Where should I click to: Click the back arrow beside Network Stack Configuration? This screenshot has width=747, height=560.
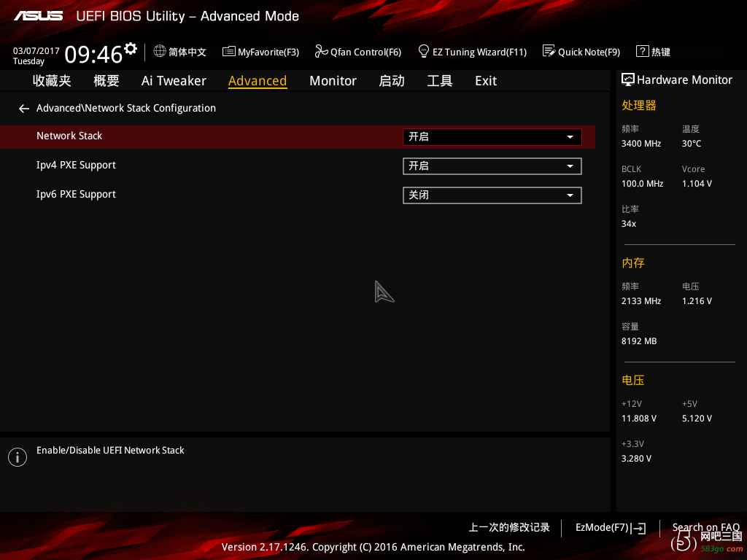(24, 109)
